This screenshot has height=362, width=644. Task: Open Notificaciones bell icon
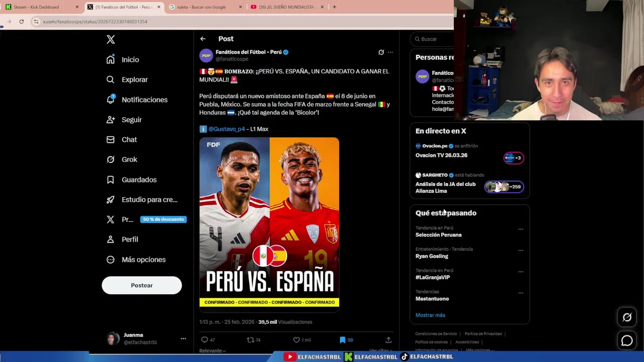[111, 99]
